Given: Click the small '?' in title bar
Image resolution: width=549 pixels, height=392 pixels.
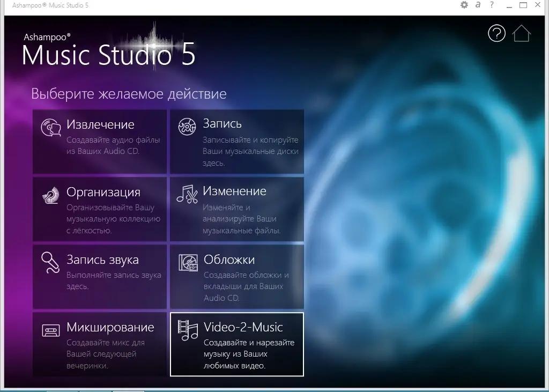Looking at the screenshot, I should pyautogui.click(x=492, y=5).
